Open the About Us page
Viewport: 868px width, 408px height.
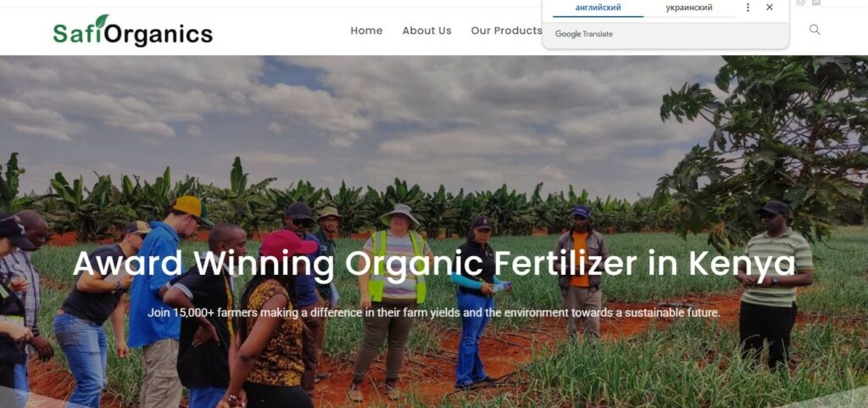click(x=427, y=31)
